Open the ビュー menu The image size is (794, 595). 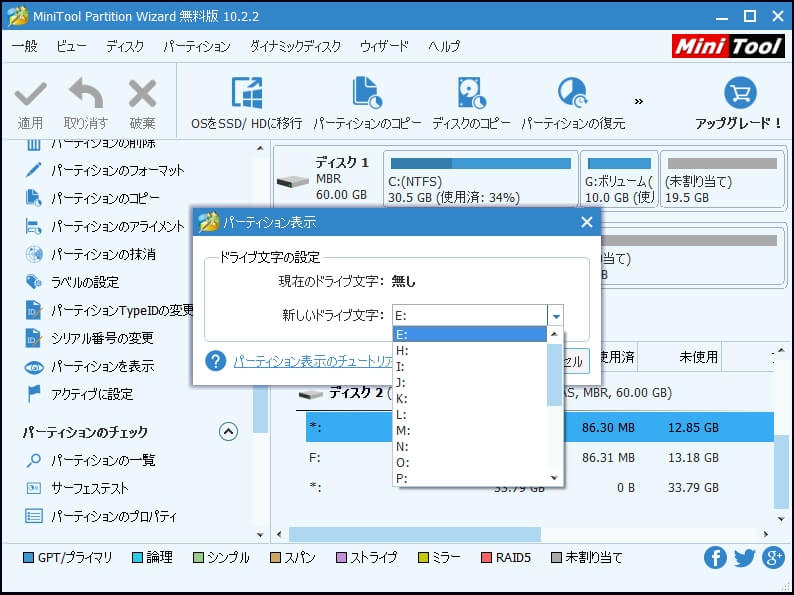click(71, 47)
